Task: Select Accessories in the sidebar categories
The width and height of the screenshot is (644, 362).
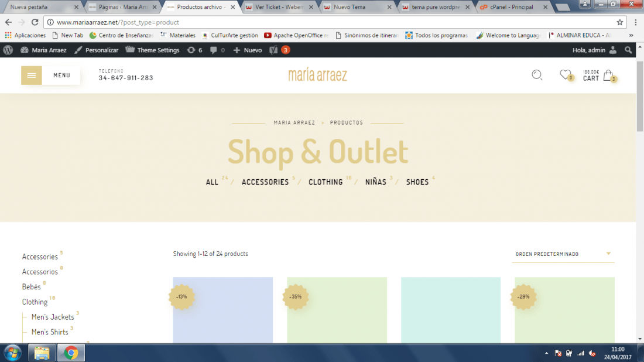Action: [40, 257]
